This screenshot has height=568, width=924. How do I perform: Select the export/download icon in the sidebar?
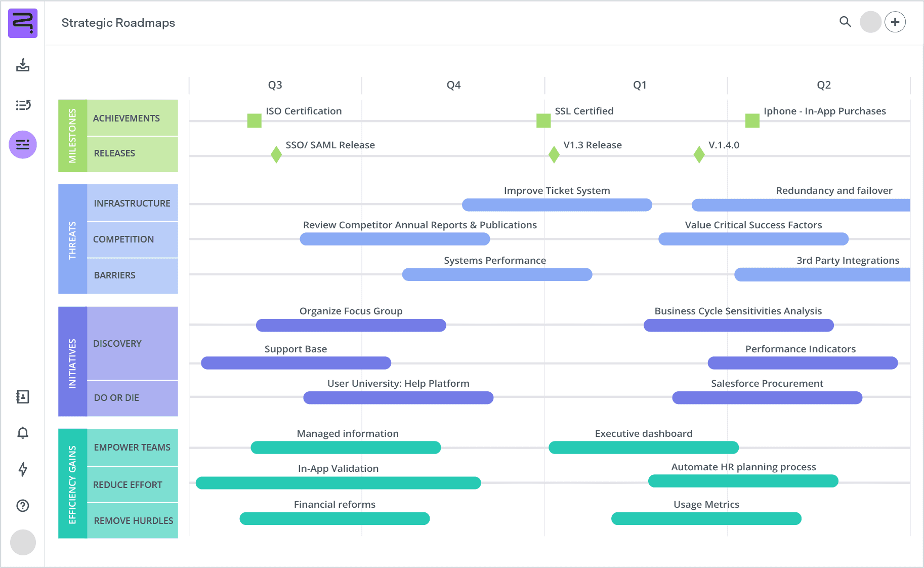pos(23,65)
